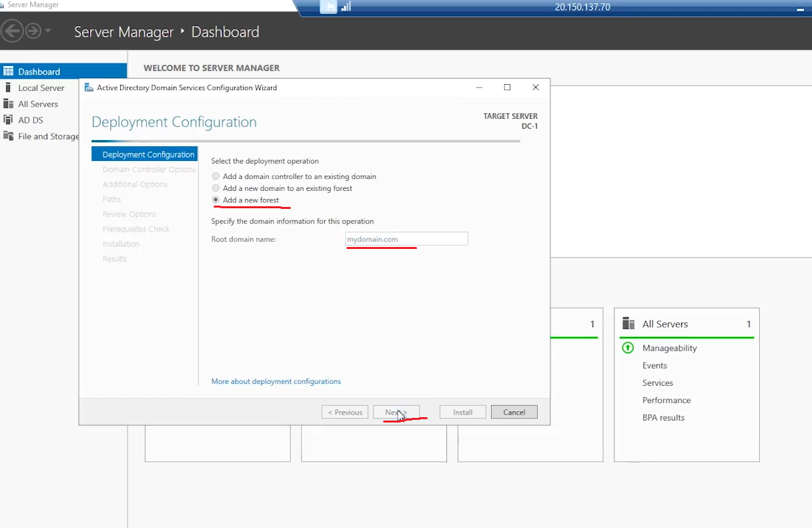Open Dashboard in the sidebar
The height and width of the screenshot is (528, 812).
[x=63, y=71]
